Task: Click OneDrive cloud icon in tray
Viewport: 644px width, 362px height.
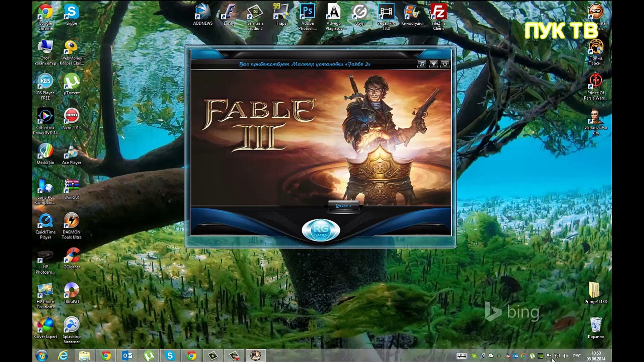Action: click(491, 356)
